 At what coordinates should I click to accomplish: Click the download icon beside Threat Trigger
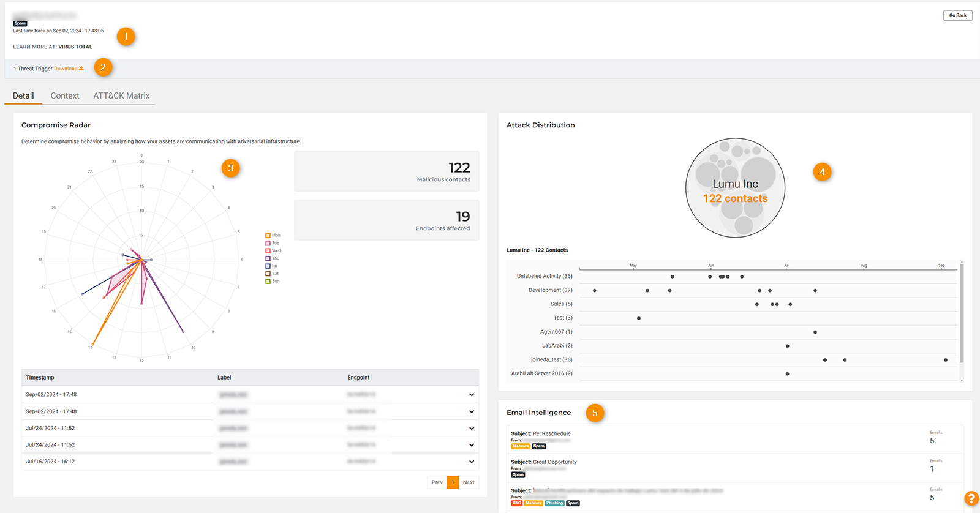pos(81,69)
